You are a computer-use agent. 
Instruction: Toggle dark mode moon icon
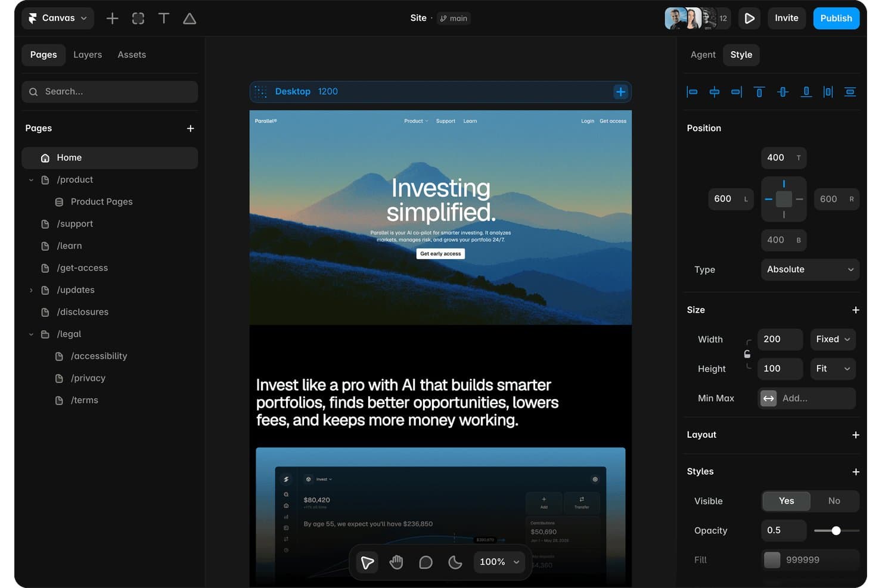click(455, 562)
